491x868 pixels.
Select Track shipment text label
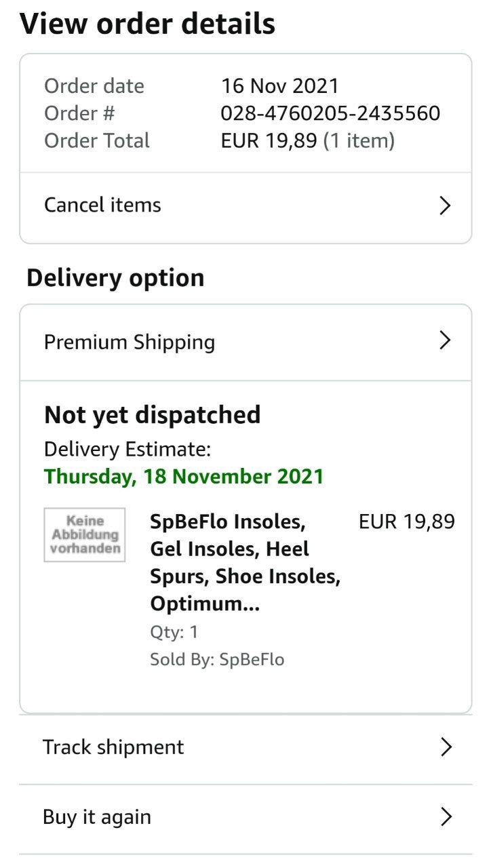click(x=113, y=747)
